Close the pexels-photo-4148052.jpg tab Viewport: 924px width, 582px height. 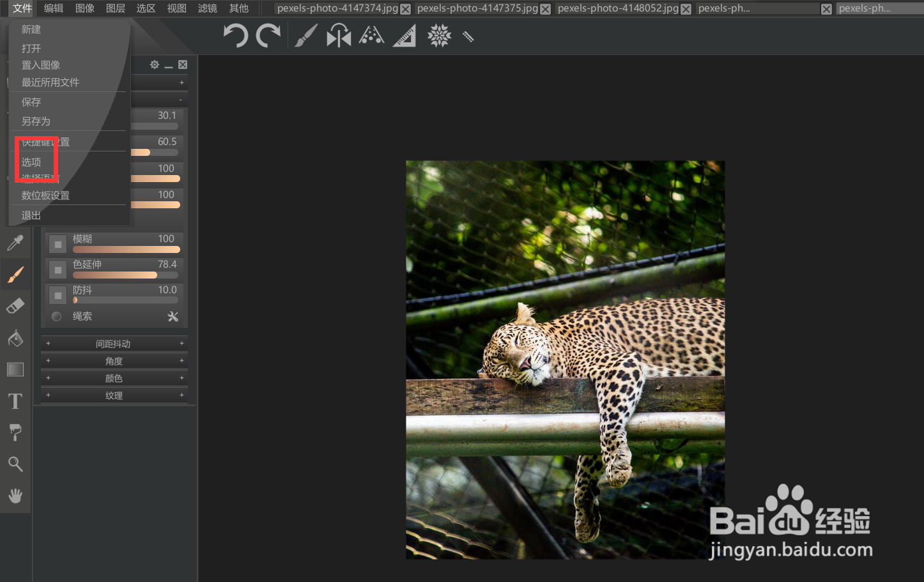coord(686,9)
